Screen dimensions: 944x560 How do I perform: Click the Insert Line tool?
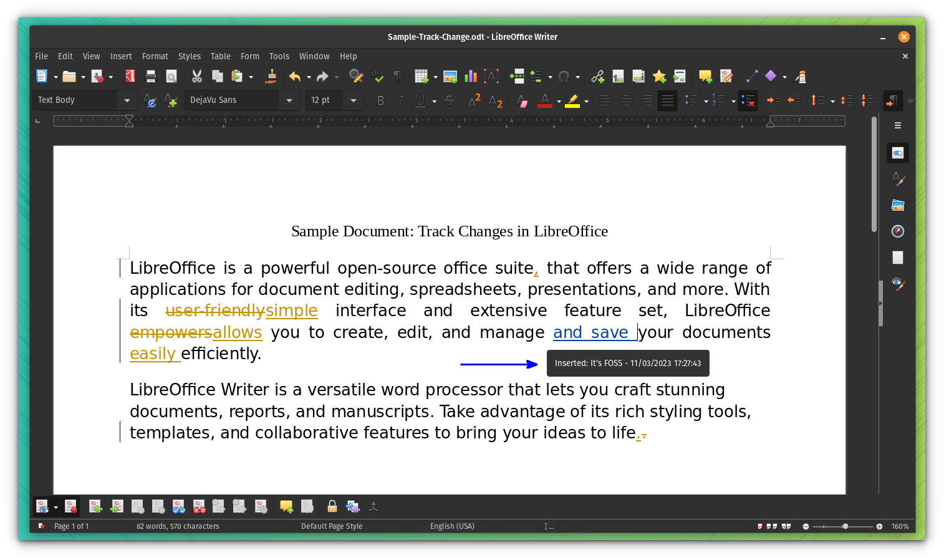coord(751,76)
